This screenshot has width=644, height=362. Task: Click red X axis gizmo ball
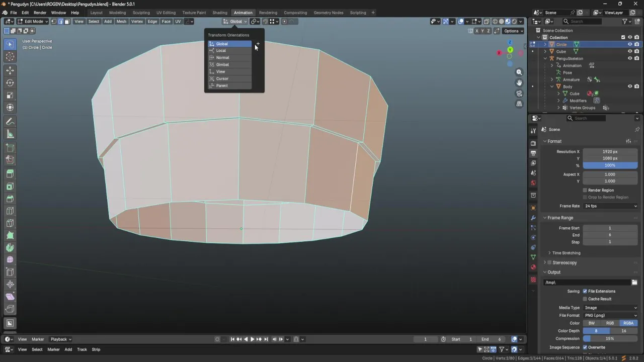click(x=499, y=53)
